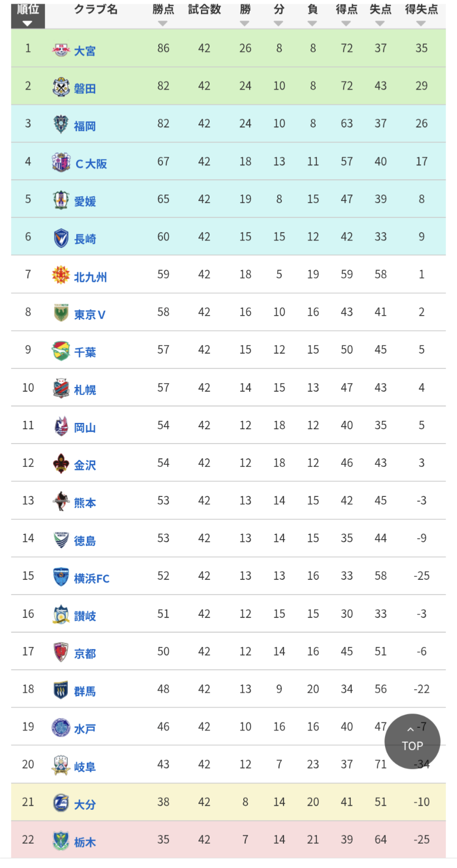This screenshot has height=868, width=457.
Task: Open the 東京Ｖ club link
Action: tap(90, 315)
